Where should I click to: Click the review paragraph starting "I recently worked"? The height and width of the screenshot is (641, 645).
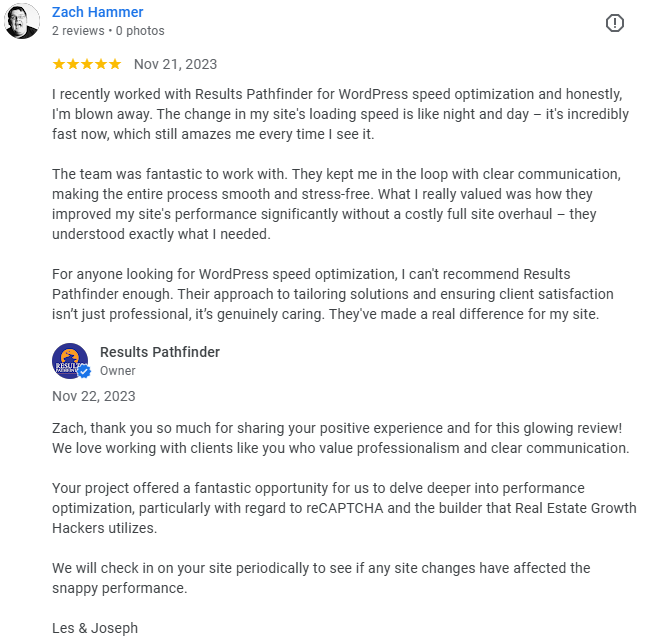point(340,114)
